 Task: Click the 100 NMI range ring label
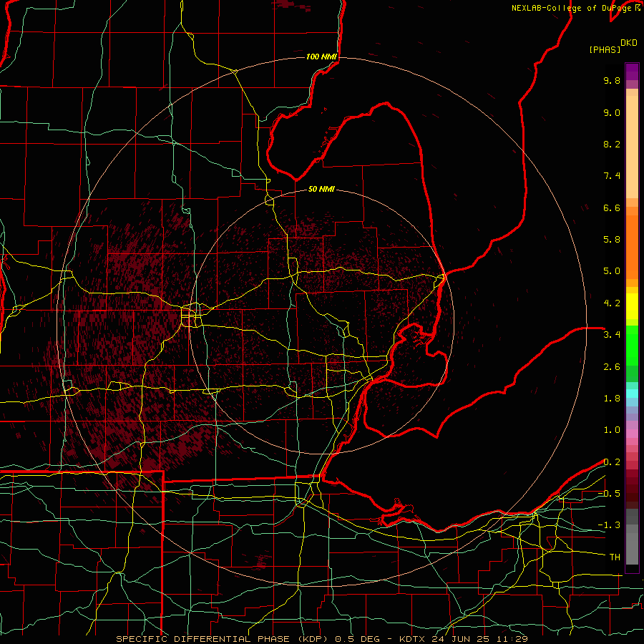coord(321,57)
